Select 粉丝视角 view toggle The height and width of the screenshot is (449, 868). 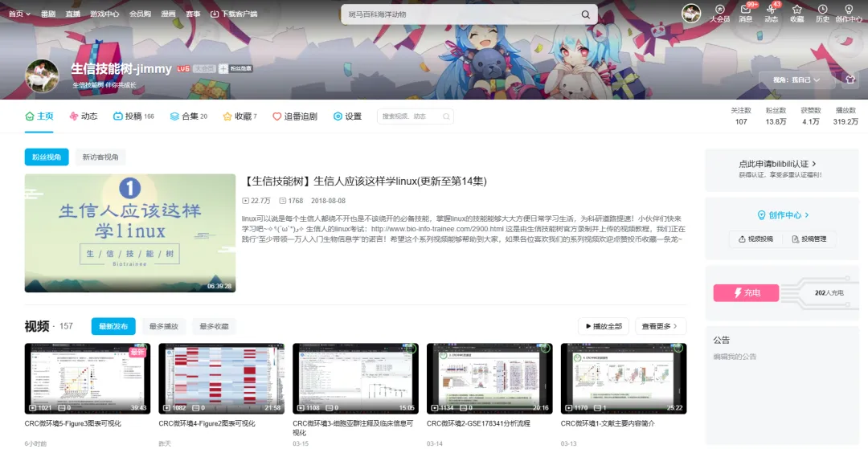[x=47, y=157]
